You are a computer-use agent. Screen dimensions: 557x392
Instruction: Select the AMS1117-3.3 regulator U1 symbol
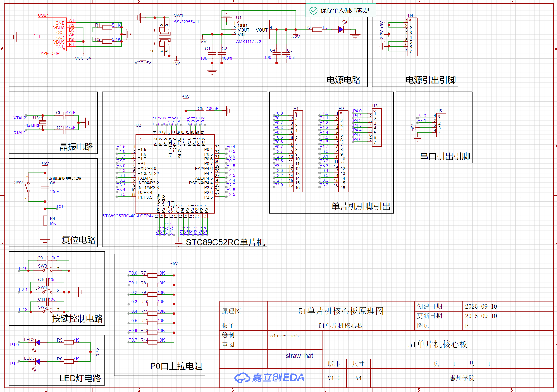[253, 30]
